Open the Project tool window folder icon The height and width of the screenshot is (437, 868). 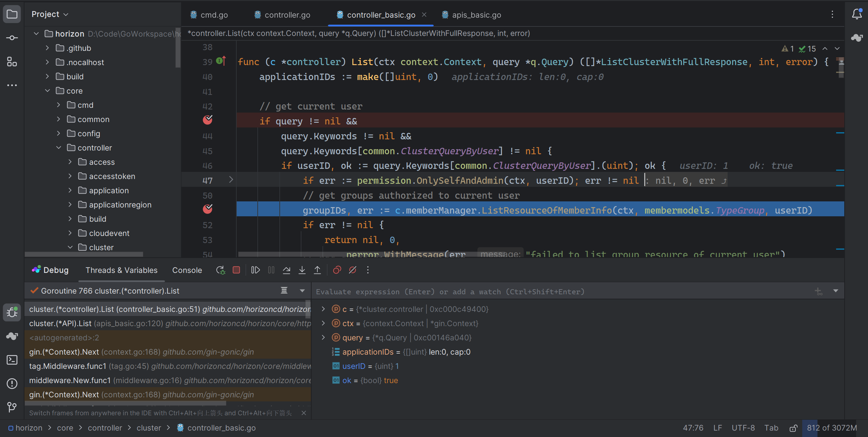[x=12, y=14]
